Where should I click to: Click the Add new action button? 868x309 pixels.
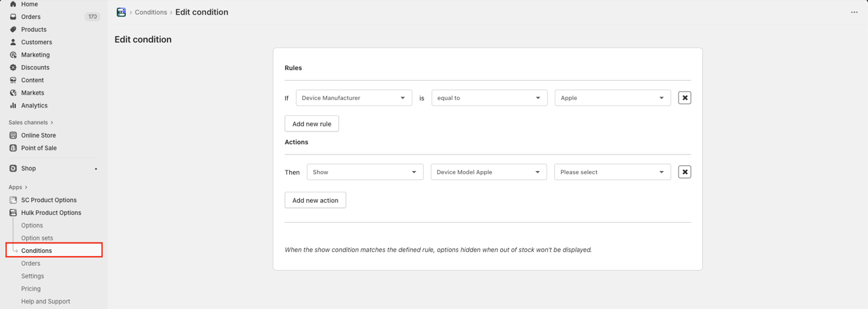tap(315, 200)
